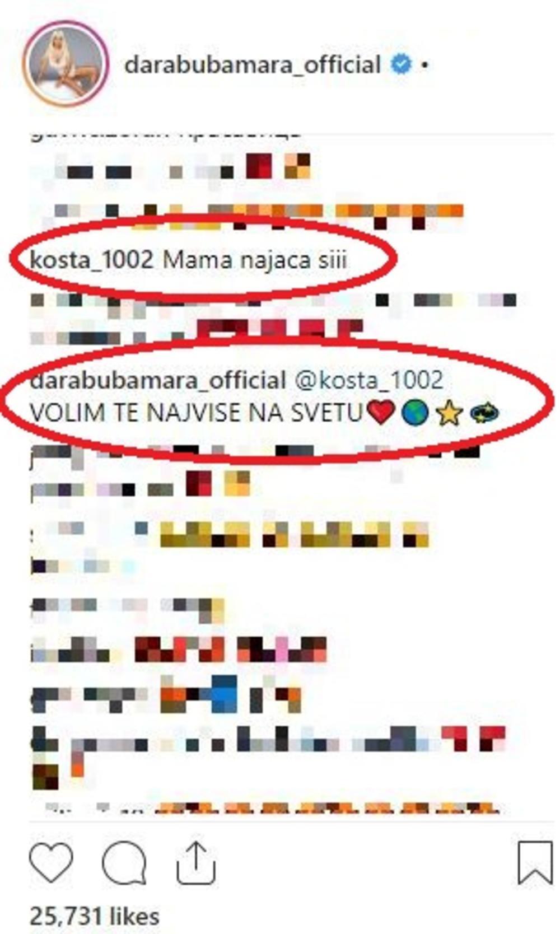This screenshot has width=560, height=934.
Task: Click the globe emoji in the reply
Action: (x=415, y=413)
